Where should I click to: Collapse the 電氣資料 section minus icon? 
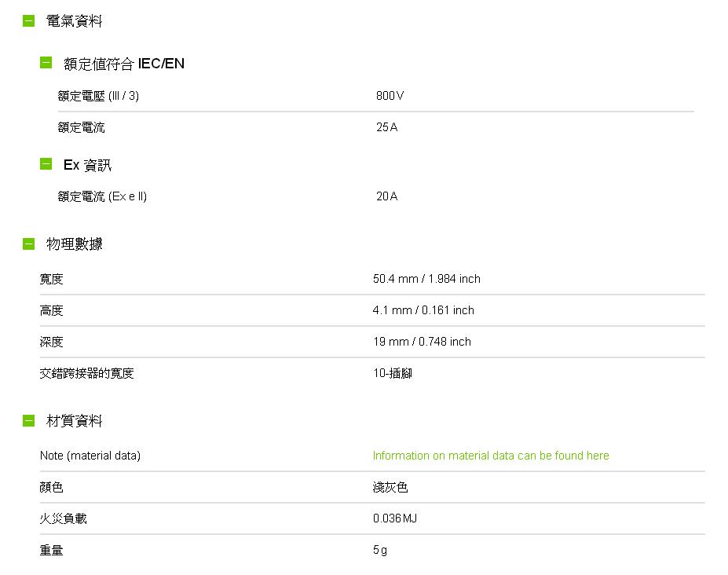point(28,21)
